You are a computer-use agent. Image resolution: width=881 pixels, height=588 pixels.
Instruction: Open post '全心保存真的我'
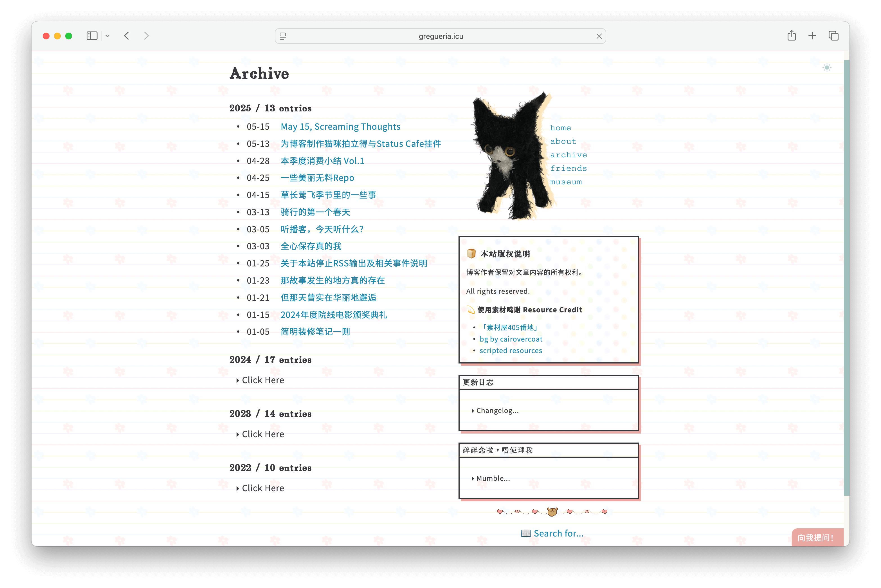[x=311, y=246]
